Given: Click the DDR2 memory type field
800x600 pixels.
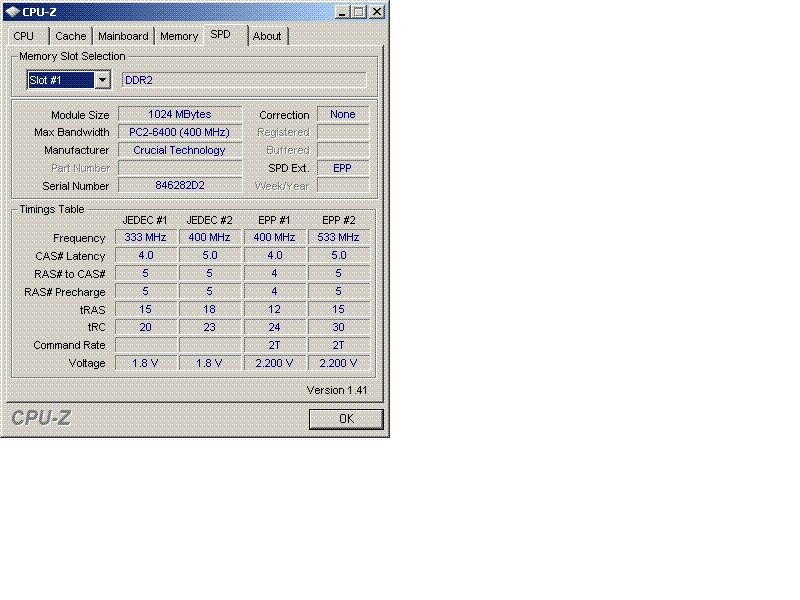Looking at the screenshot, I should click(x=244, y=80).
